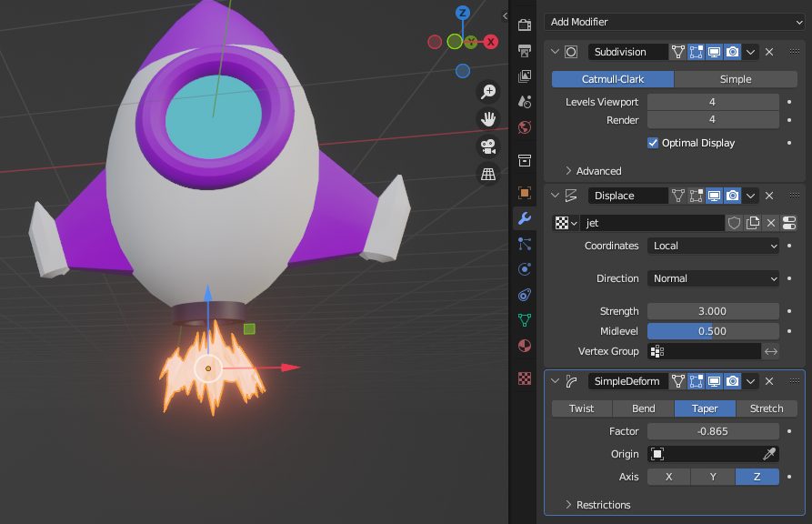This screenshot has height=524, width=812.
Task: Toggle camera view with the camera icon
Action: 488,146
